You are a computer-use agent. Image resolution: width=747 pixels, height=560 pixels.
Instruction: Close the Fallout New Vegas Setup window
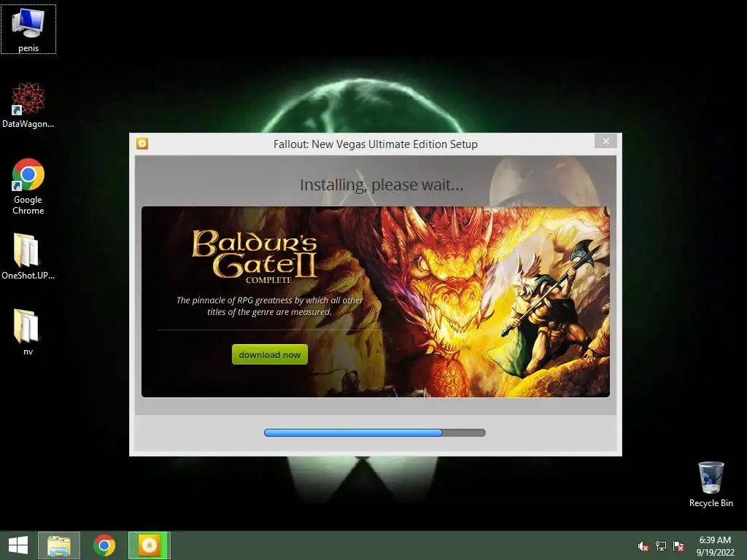tap(605, 141)
